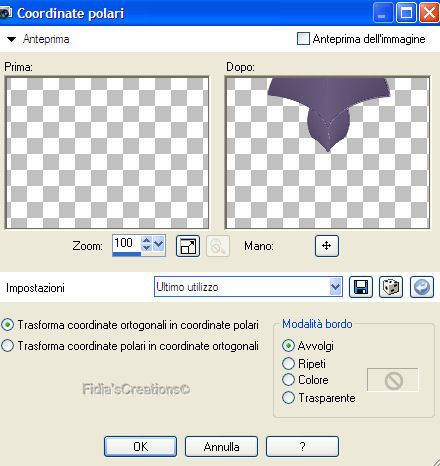Collapse the Anteprima preview section

tap(12, 39)
